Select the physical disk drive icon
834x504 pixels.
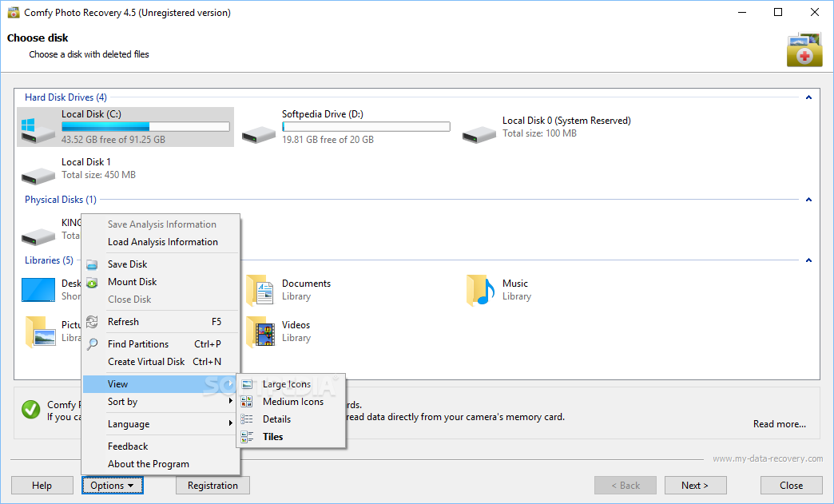point(38,236)
